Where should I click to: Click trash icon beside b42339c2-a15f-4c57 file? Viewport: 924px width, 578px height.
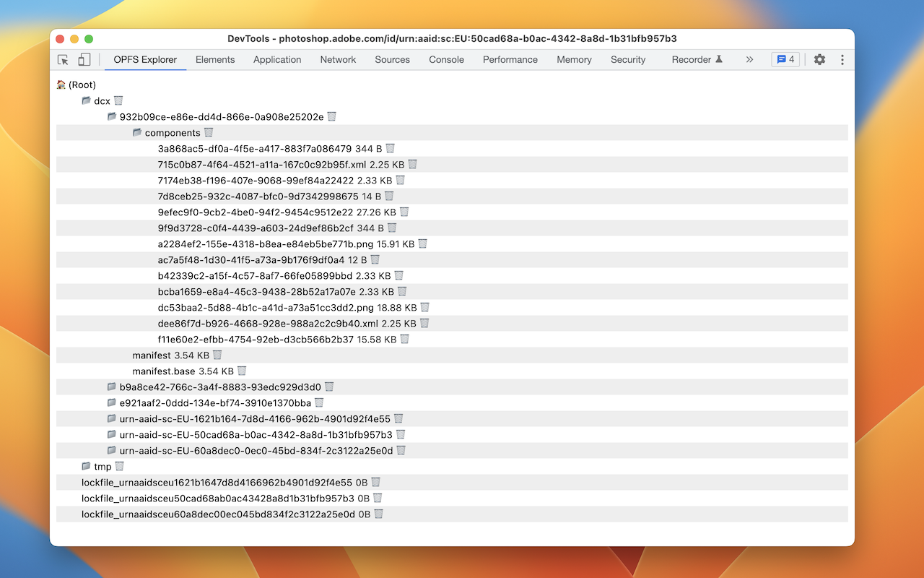coord(399,275)
